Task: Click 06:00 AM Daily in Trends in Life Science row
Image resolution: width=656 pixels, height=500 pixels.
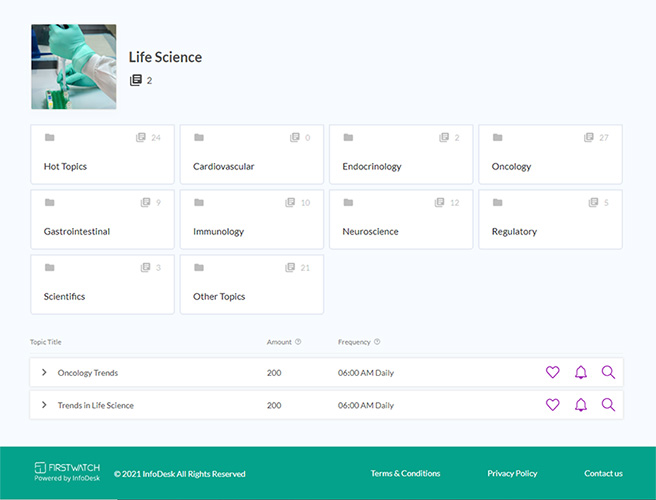Action: pyautogui.click(x=366, y=405)
